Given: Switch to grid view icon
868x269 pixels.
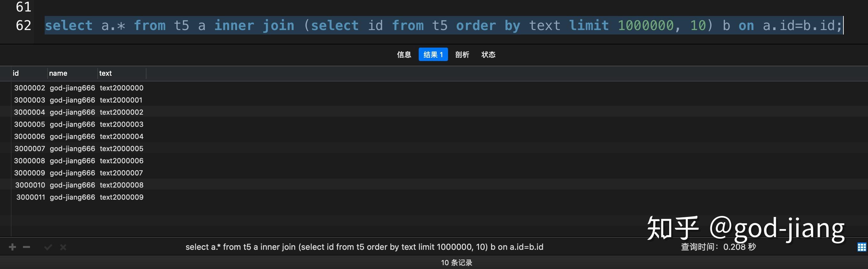Looking at the screenshot, I should coord(862,247).
